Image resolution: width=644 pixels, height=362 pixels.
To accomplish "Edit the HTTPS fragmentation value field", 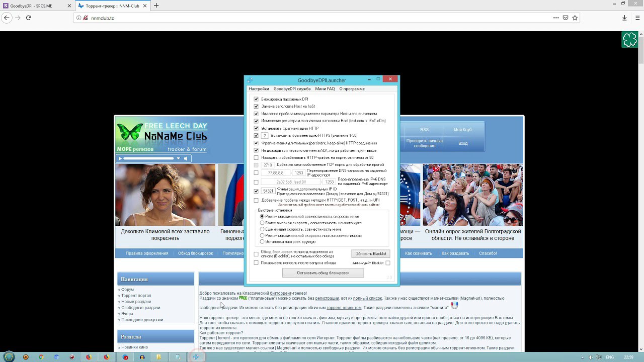I will [x=265, y=135].
